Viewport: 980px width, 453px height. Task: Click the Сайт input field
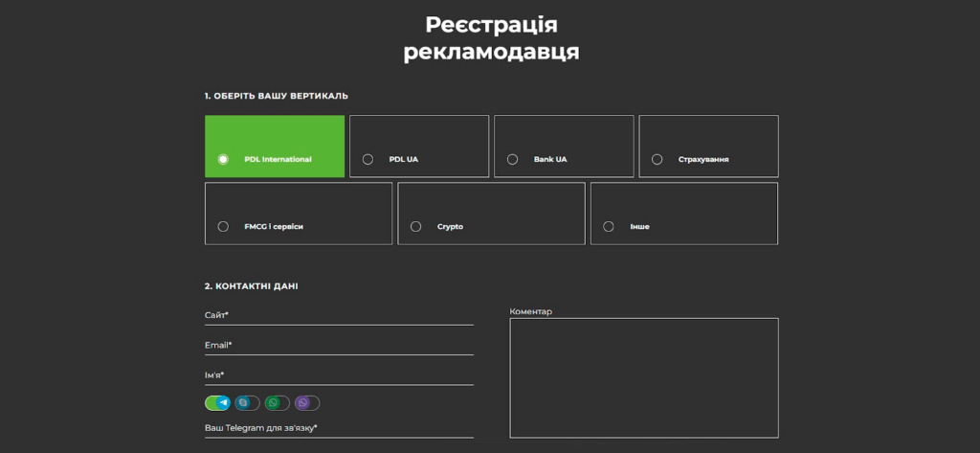pyautogui.click(x=340, y=316)
